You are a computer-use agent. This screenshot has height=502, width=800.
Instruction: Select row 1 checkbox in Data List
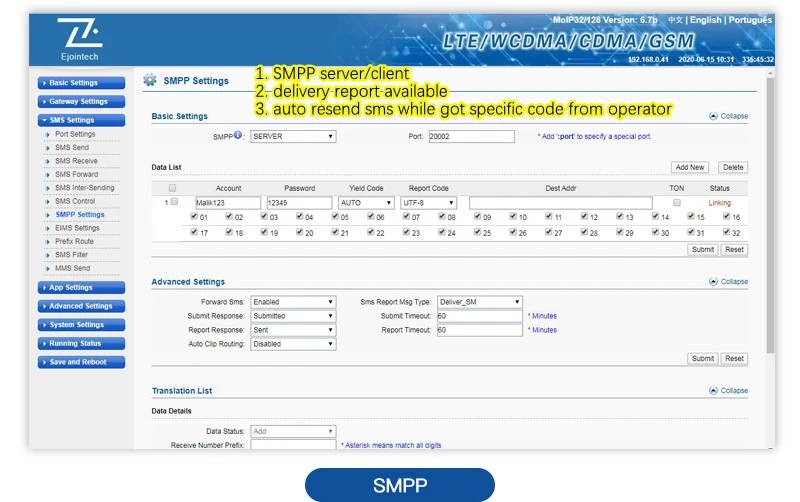click(174, 202)
